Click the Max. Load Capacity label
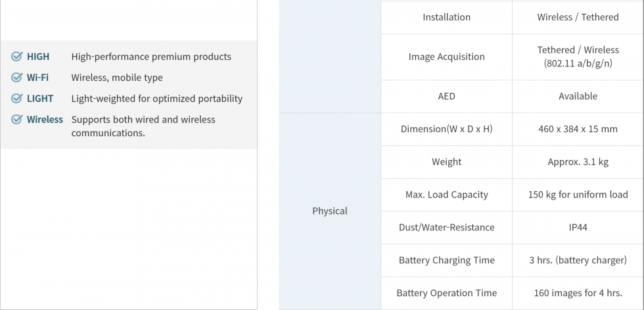This screenshot has height=310, width=644. coord(447,195)
